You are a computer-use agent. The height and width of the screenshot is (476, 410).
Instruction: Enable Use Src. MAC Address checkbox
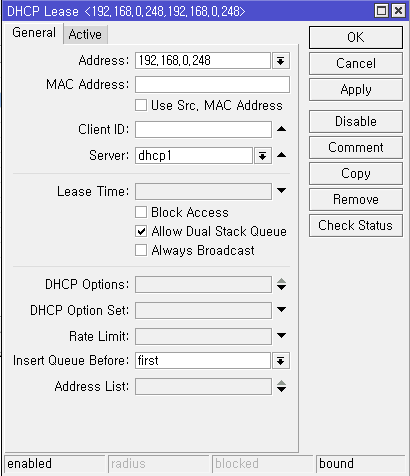(141, 105)
